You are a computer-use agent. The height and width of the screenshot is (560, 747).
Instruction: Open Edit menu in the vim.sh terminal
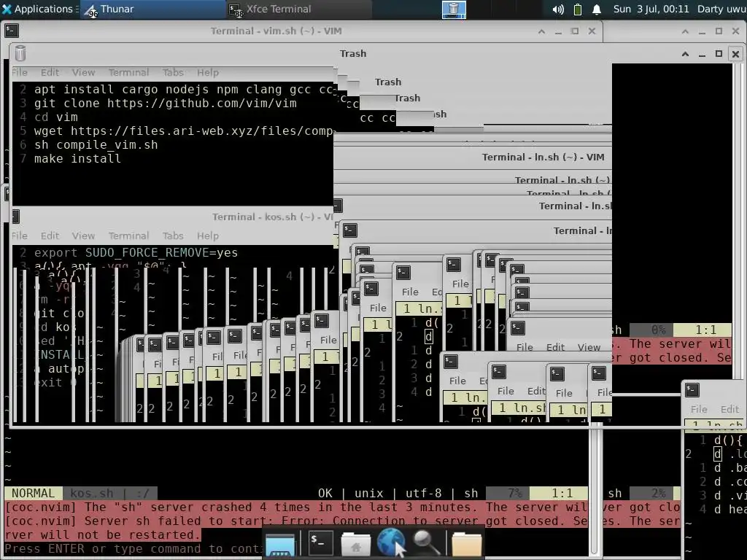pos(50,72)
